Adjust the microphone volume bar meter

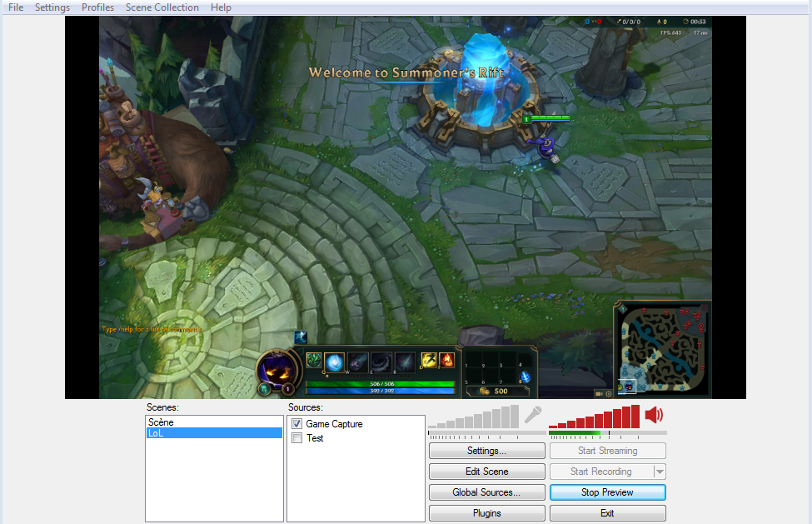[473, 417]
